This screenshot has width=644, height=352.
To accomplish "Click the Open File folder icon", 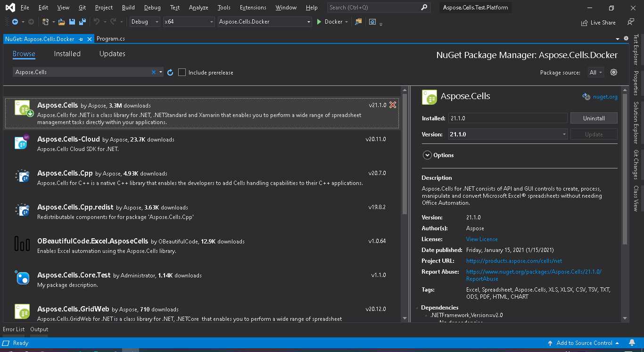I will (62, 22).
